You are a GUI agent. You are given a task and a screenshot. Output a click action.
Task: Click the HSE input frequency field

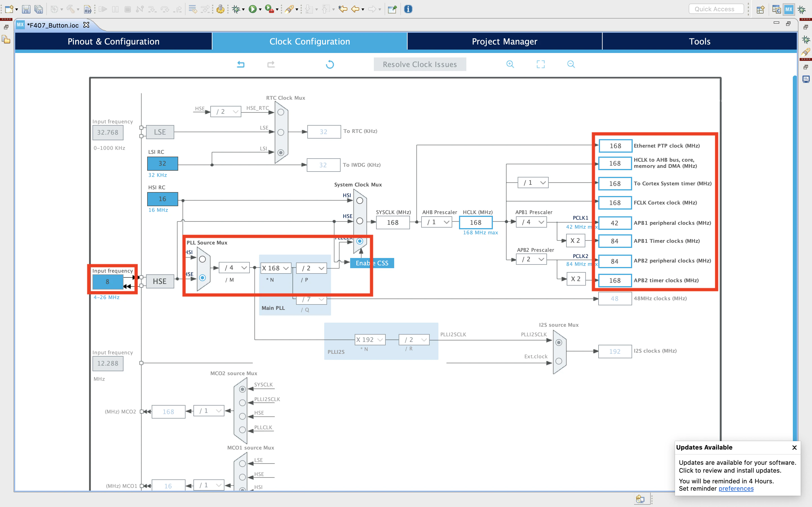(x=107, y=282)
